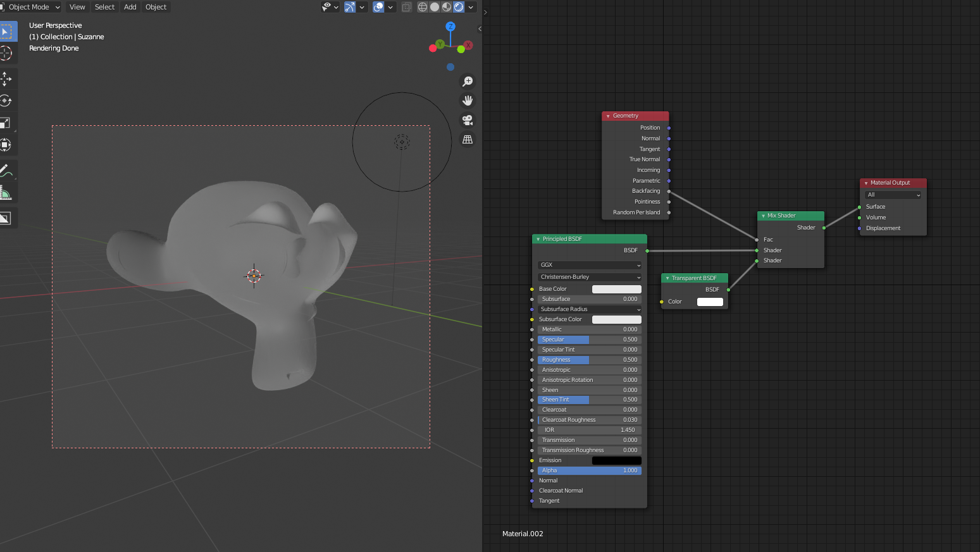Switch to rendered viewport shading
Viewport: 980px width, 552px height.
(x=459, y=7)
